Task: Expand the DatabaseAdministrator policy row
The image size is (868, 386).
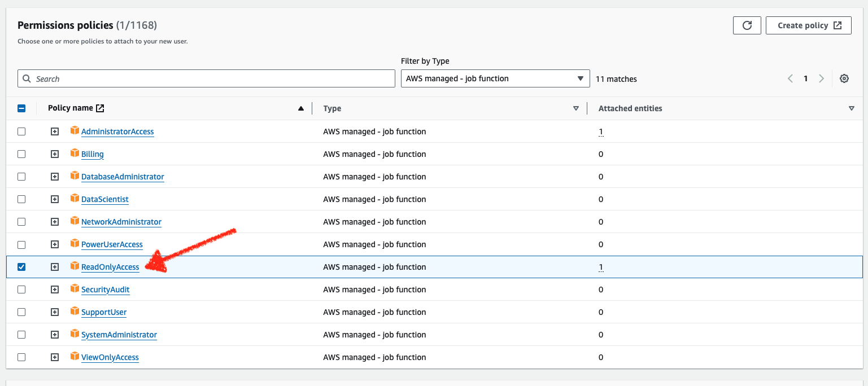Action: click(55, 177)
